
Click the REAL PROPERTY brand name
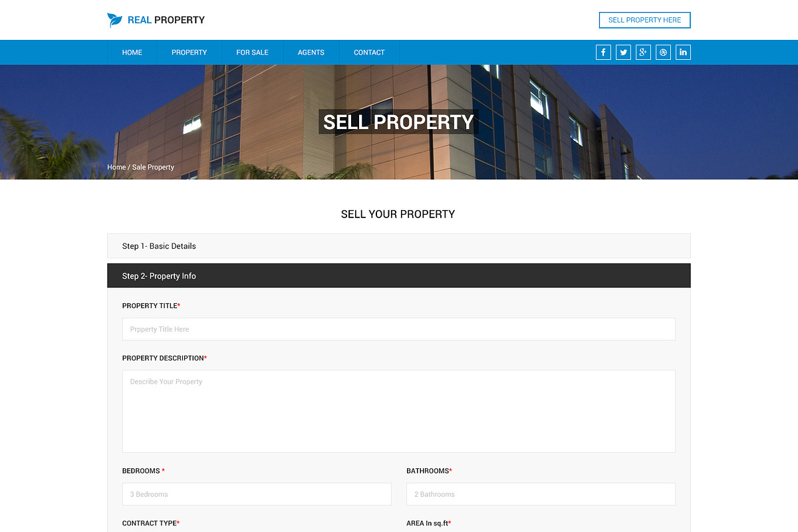coord(166,20)
